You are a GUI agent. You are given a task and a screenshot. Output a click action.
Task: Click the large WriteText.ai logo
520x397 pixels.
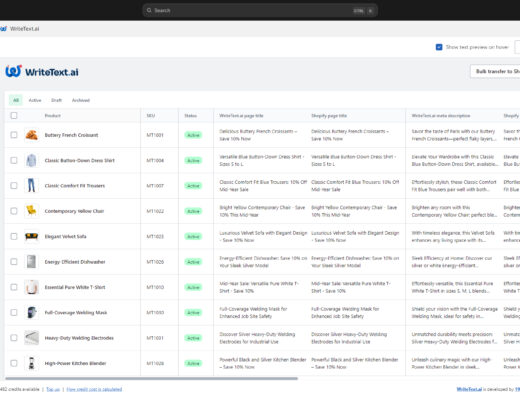[x=42, y=71]
